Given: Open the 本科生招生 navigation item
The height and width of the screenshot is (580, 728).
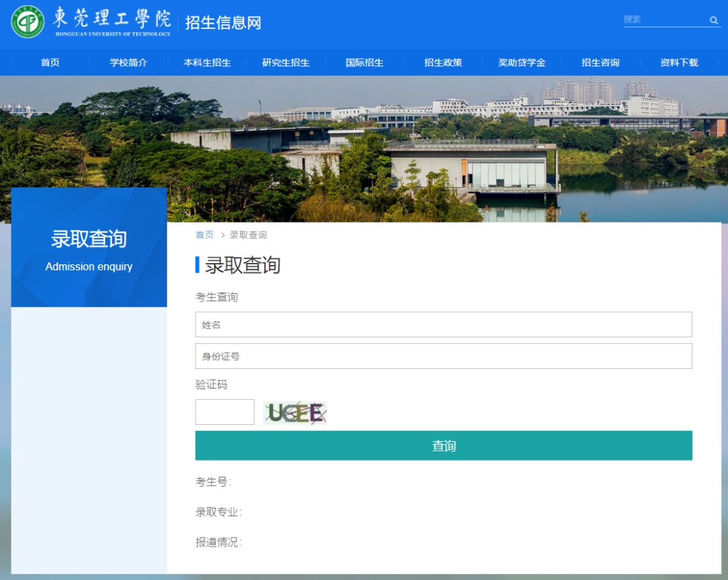Looking at the screenshot, I should click(207, 63).
